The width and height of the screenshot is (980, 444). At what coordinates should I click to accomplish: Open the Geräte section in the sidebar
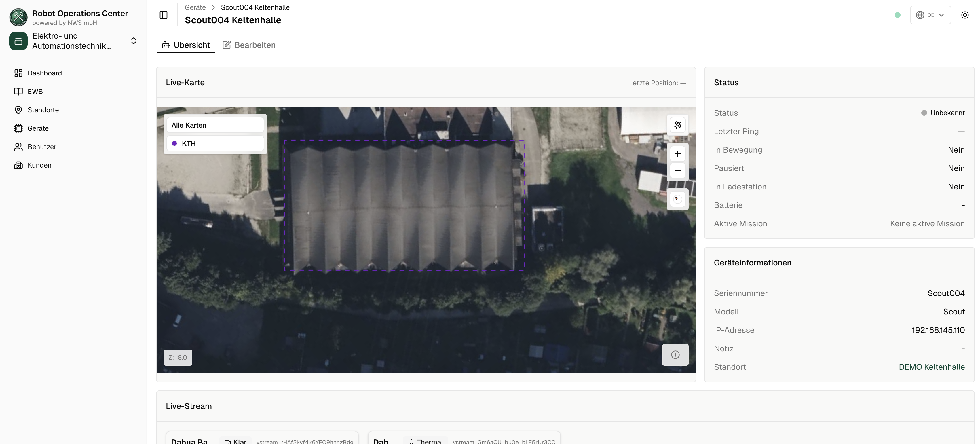[x=38, y=128]
